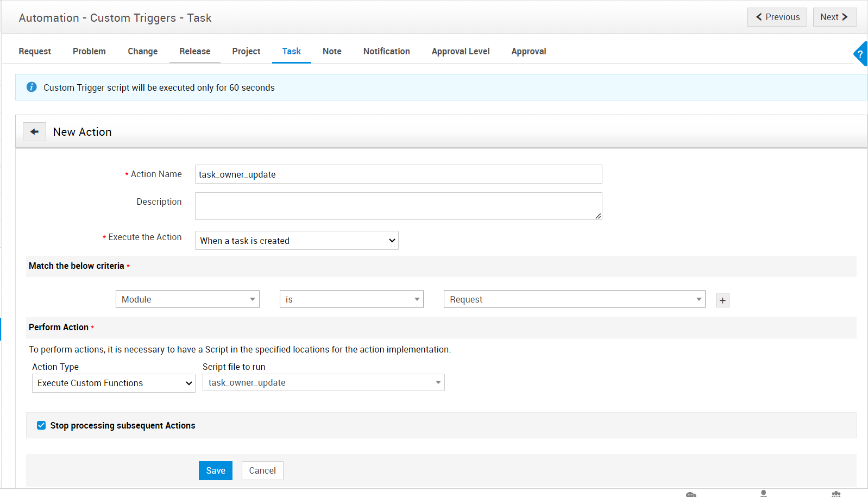The image size is (868, 497).
Task: Click the Action Name text field
Action: click(x=398, y=174)
